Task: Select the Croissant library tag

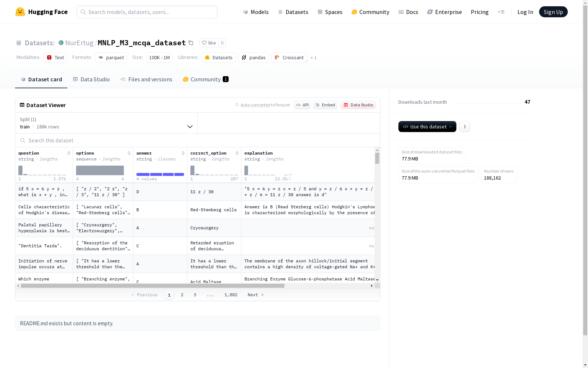Action: (289, 57)
